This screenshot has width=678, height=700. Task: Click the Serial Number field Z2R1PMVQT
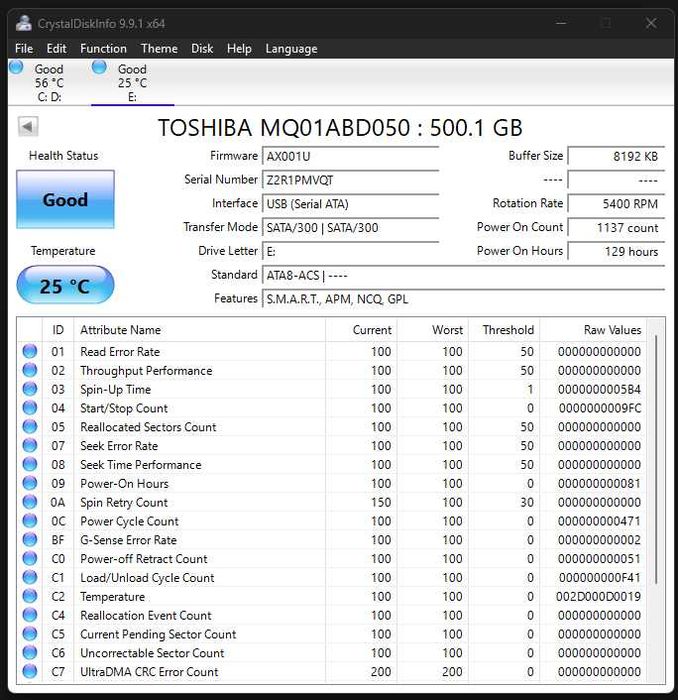click(x=350, y=180)
